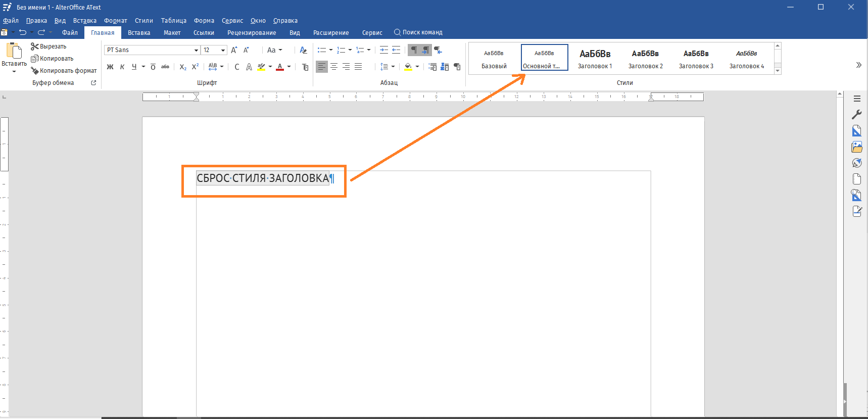This screenshot has width=868, height=419.
Task: Click the Paste (Вставить) clipboard icon
Action: pos(14,51)
